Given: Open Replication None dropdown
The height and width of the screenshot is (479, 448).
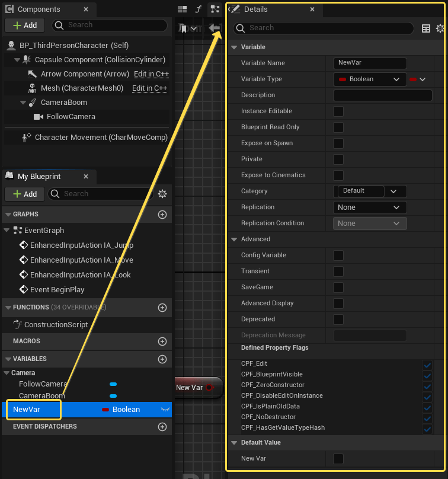Looking at the screenshot, I should click(x=370, y=207).
